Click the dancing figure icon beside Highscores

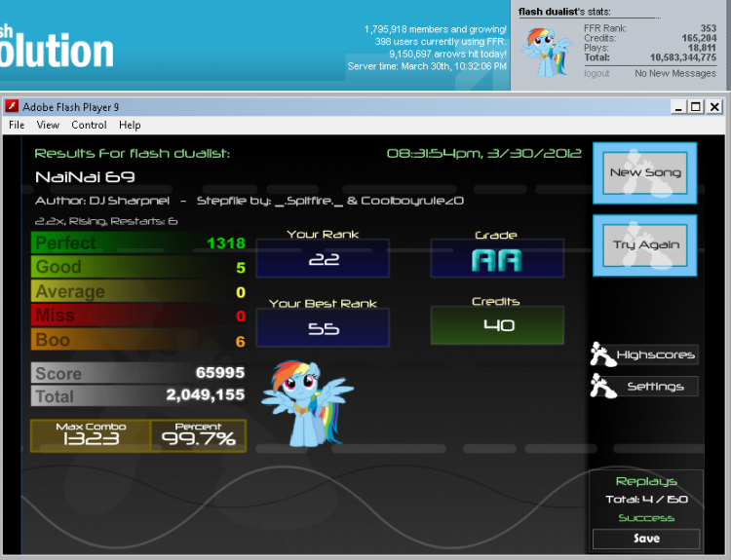click(602, 355)
